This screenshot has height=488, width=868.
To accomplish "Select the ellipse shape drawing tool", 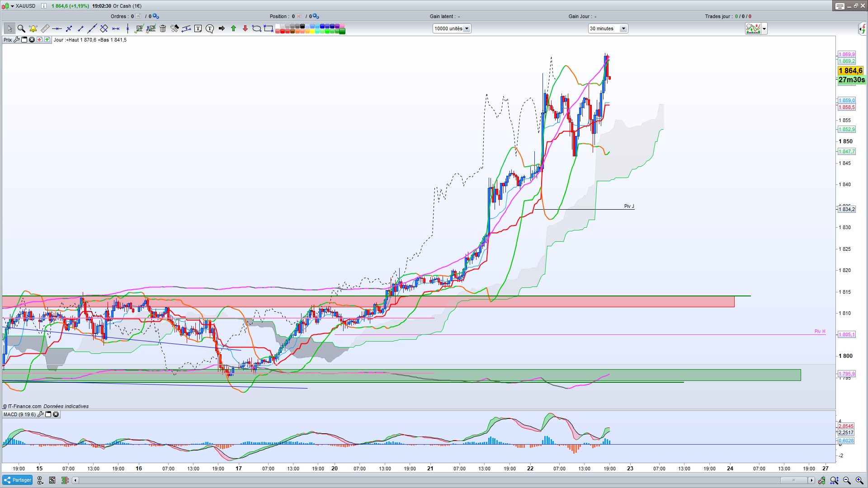I will point(257,28).
